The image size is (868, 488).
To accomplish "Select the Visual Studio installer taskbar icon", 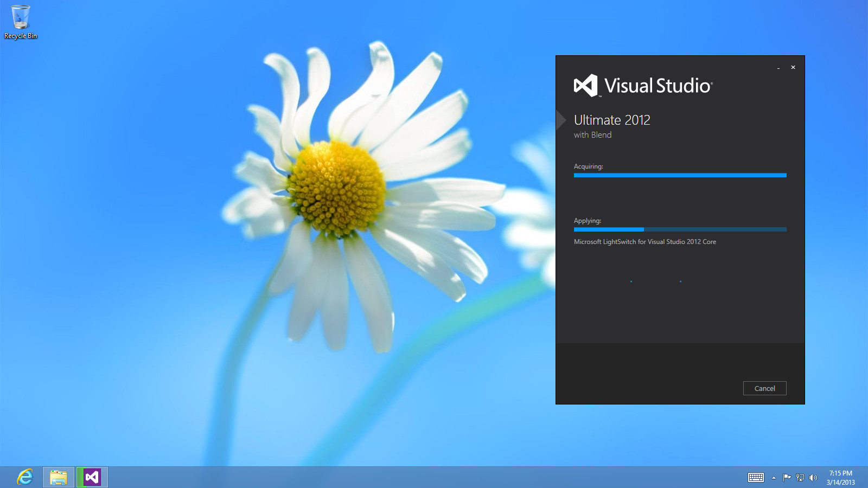I will (x=92, y=477).
